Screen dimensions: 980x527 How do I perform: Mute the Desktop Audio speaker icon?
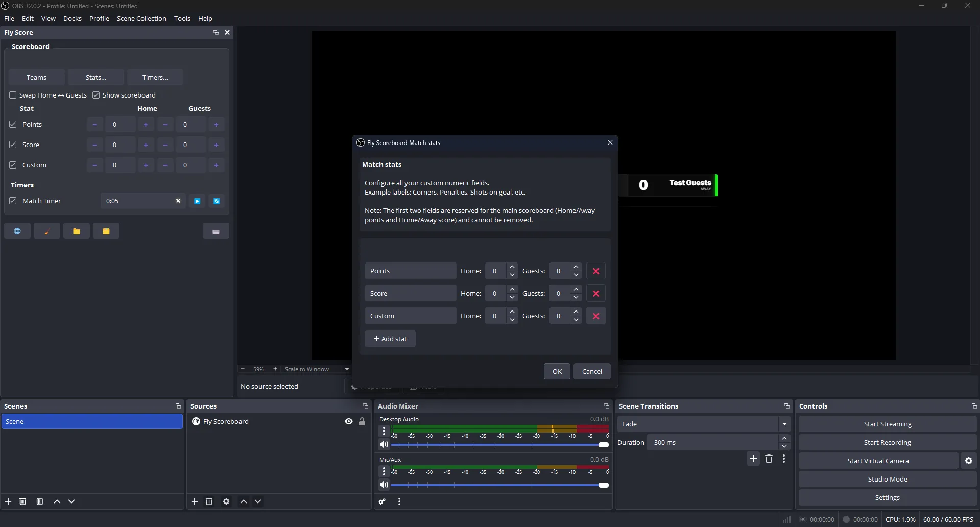tap(384, 444)
